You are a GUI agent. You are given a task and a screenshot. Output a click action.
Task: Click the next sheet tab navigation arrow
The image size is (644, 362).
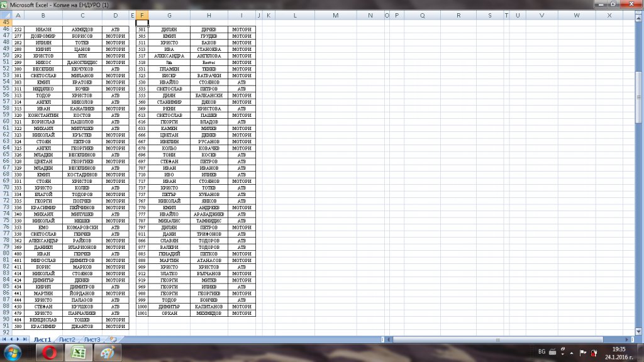pyautogui.click(x=18, y=339)
